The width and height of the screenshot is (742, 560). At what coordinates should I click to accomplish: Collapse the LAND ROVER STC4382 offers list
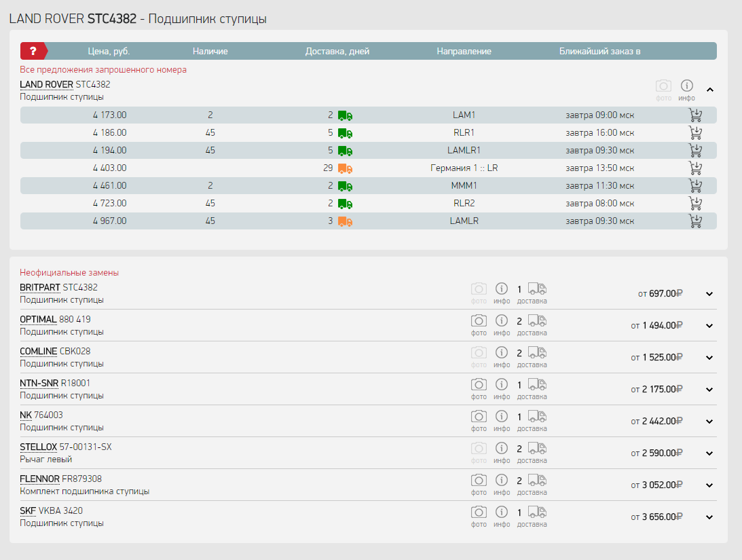(x=709, y=90)
